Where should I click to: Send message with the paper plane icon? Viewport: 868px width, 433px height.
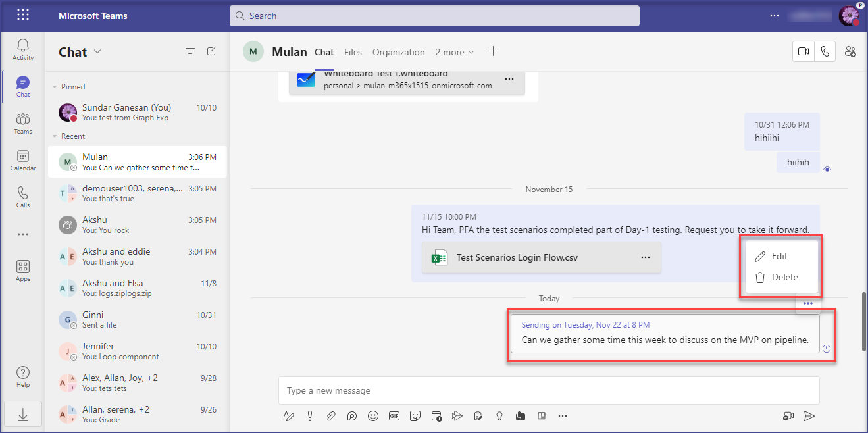809,416
